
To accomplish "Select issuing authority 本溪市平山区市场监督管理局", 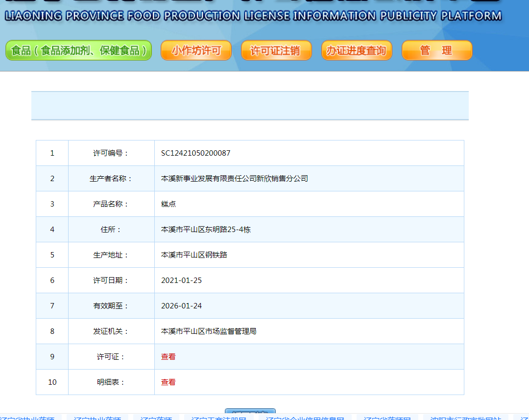I will coord(209,331).
